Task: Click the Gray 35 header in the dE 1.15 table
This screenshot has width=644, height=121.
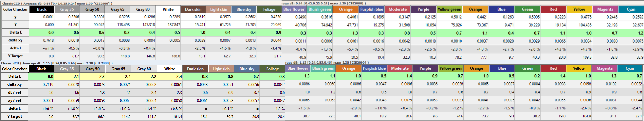Action: pos(67,69)
